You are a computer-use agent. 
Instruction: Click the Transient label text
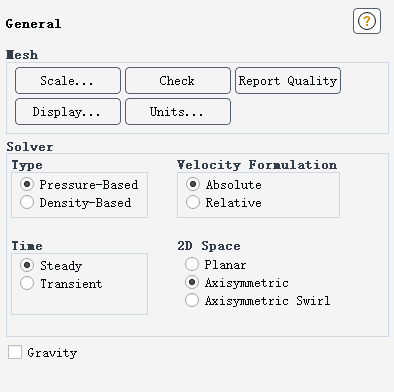(x=71, y=284)
